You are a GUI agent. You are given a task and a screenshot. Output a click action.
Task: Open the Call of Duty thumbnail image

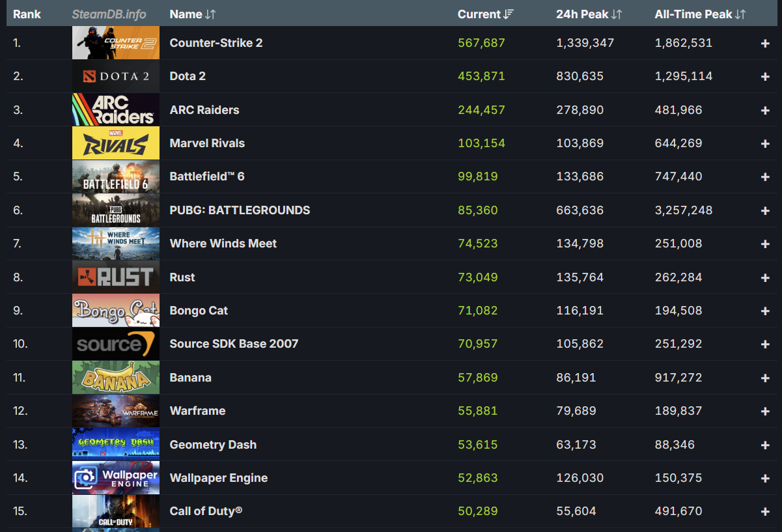click(x=116, y=511)
